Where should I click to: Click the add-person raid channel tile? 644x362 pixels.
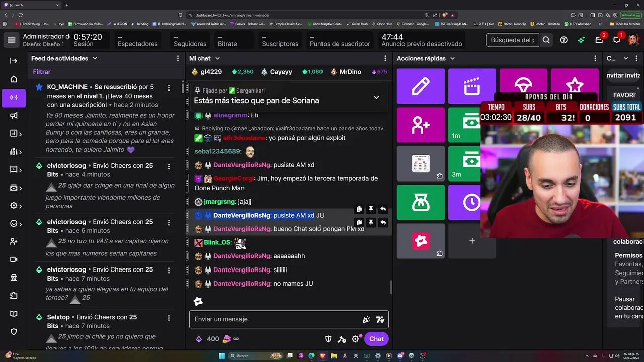click(421, 125)
